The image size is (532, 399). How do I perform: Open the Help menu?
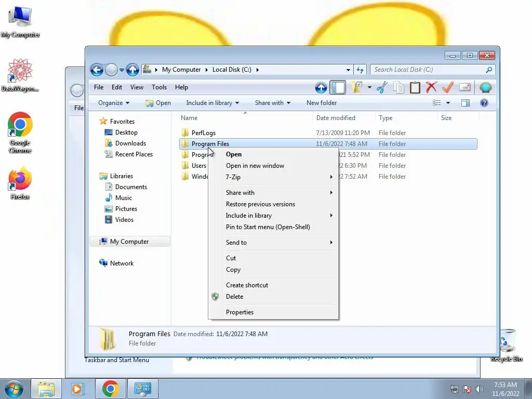(x=181, y=87)
